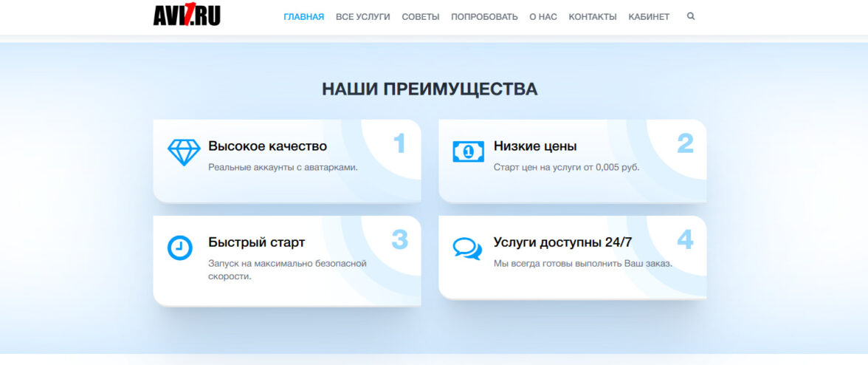Click the chat bubbles 24/7 icon
This screenshot has height=365, width=868.
467,249
